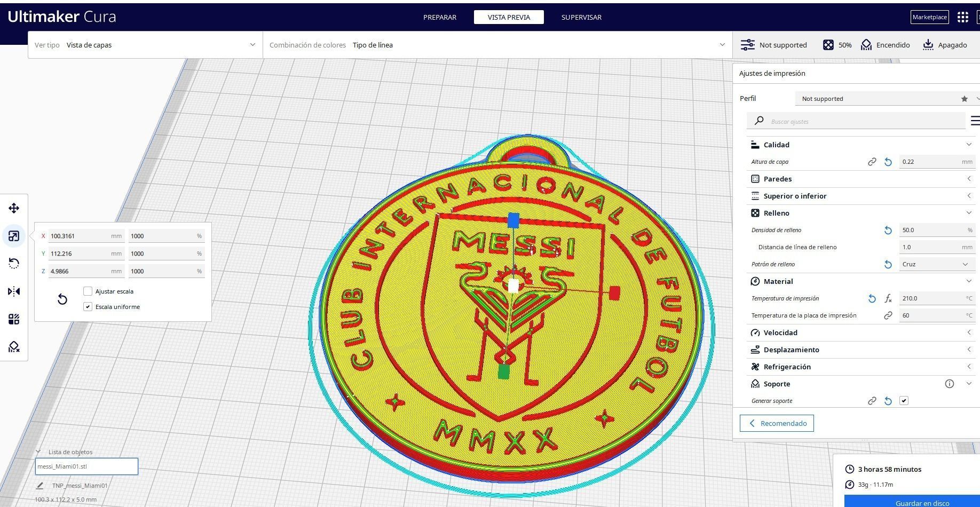Click the X scale 1000 percent field
The width and height of the screenshot is (980, 507).
167,236
